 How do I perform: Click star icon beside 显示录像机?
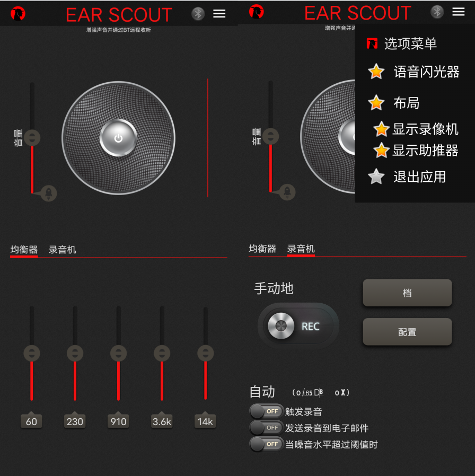(382, 129)
